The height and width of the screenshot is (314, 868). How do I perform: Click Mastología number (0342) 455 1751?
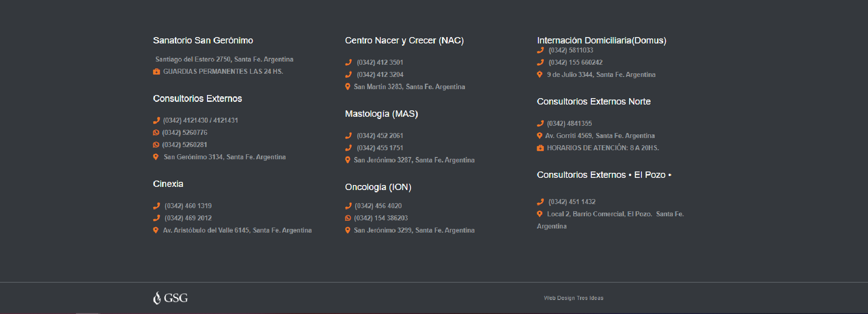click(380, 148)
